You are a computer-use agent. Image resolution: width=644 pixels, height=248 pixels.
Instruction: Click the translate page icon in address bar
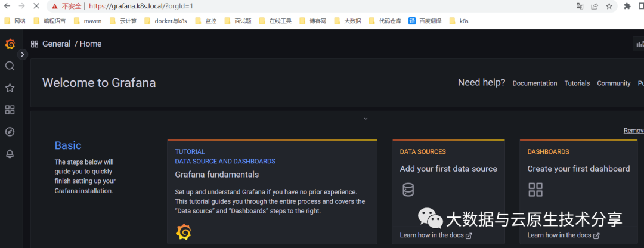point(580,6)
